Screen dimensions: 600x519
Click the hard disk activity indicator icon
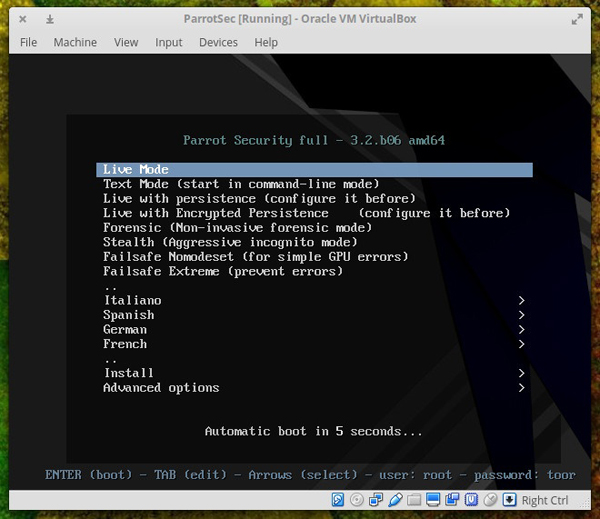click(x=338, y=500)
